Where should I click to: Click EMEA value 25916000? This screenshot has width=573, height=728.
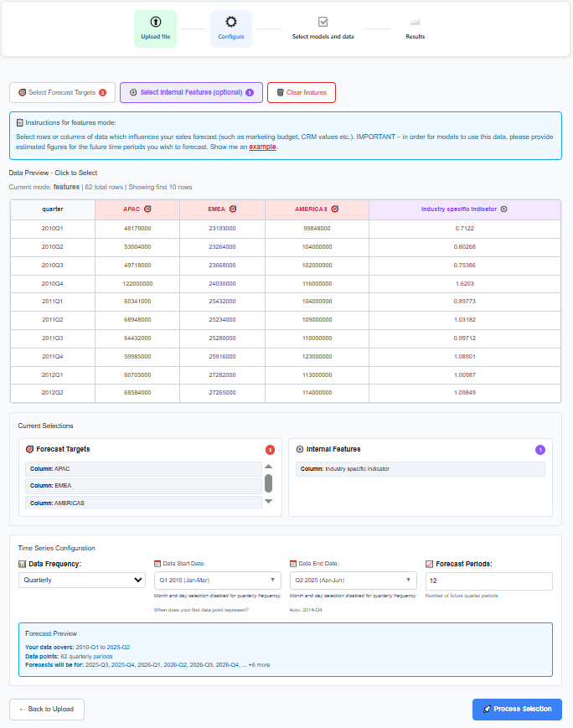(x=223, y=357)
